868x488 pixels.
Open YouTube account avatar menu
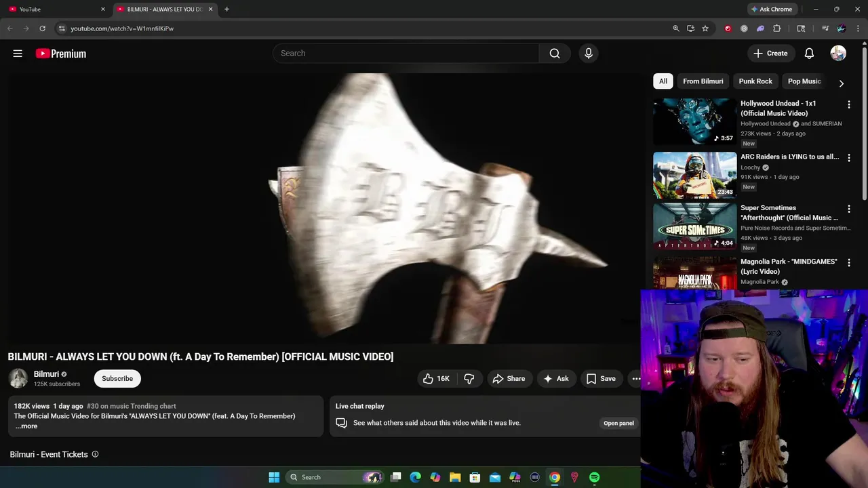pyautogui.click(x=838, y=54)
